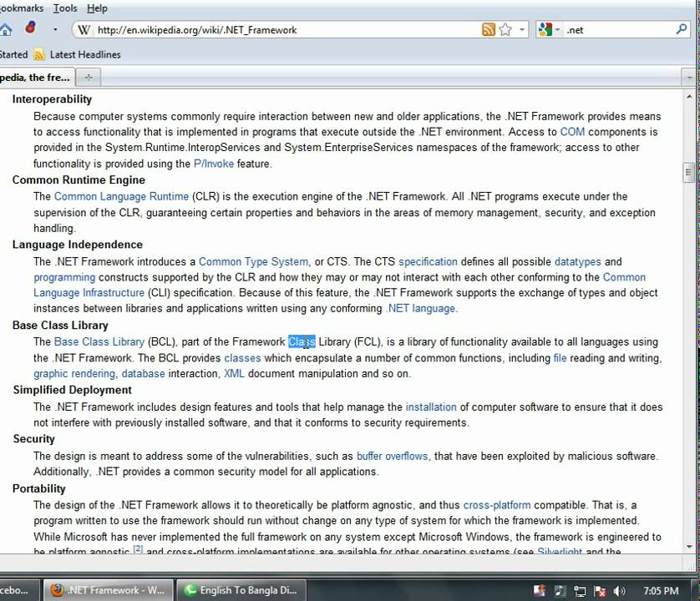The image size is (700, 601).
Task: Follow the database link
Action: (x=144, y=373)
